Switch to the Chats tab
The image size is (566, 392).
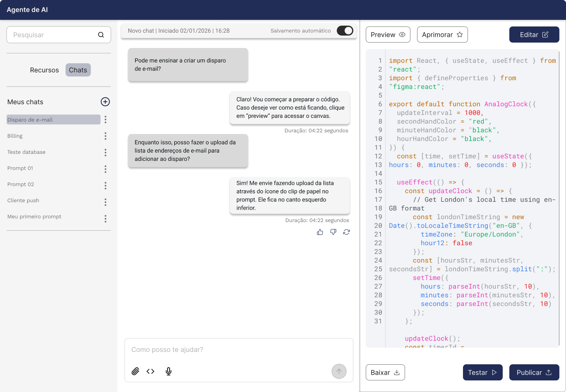(x=78, y=70)
